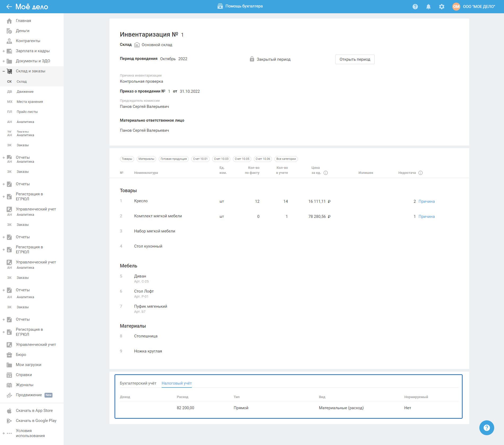Toggle the Материалы category filter
This screenshot has width=504, height=445.
click(146, 159)
